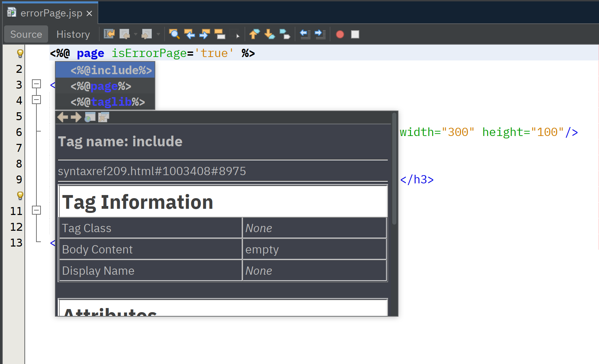
Task: Click the closing </h3> tag
Action: click(417, 180)
